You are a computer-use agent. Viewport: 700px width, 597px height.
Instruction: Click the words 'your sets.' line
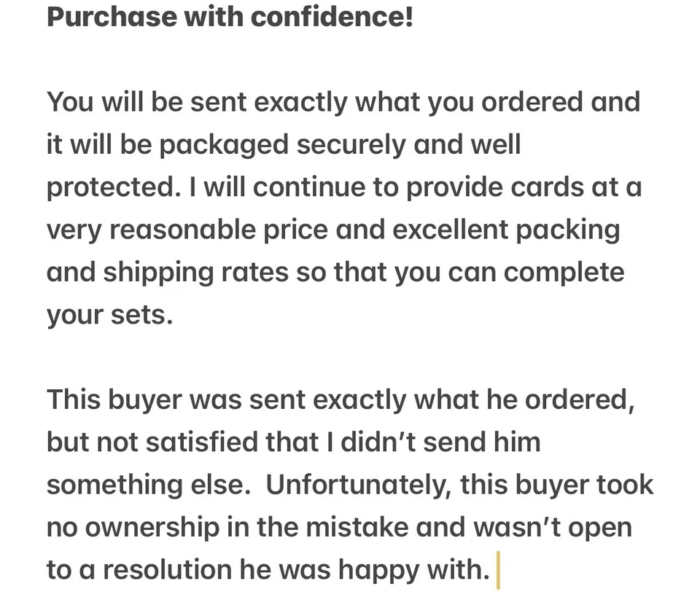[110, 316]
